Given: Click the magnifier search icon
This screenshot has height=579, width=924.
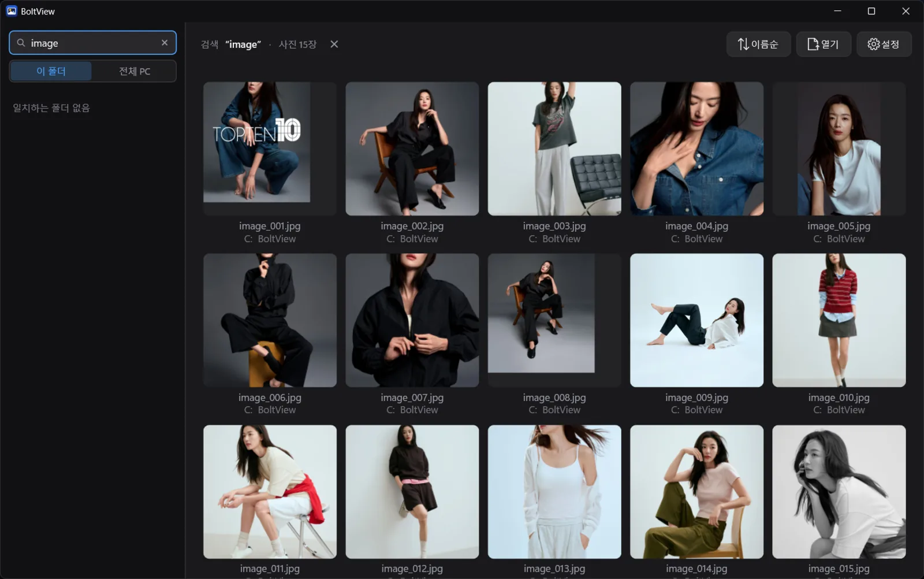Looking at the screenshot, I should (x=21, y=43).
